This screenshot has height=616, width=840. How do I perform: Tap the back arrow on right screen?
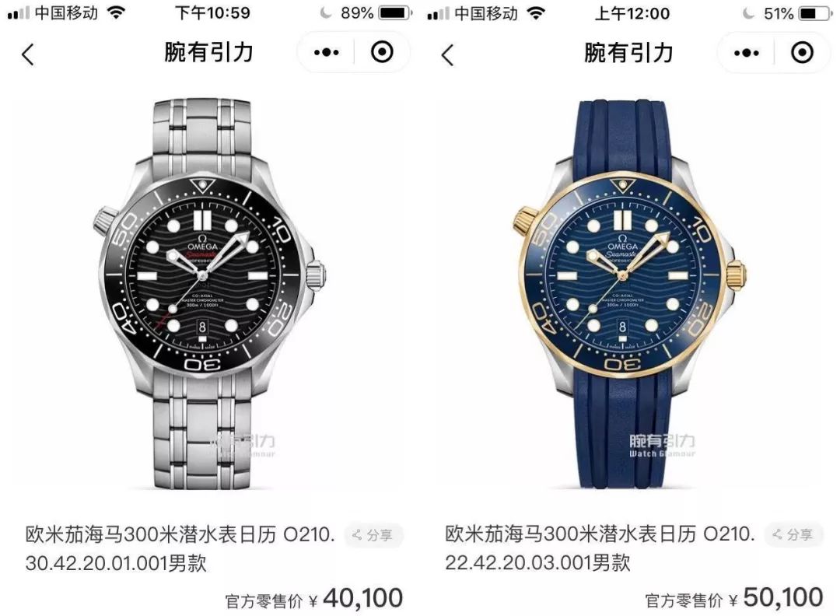coord(447,54)
